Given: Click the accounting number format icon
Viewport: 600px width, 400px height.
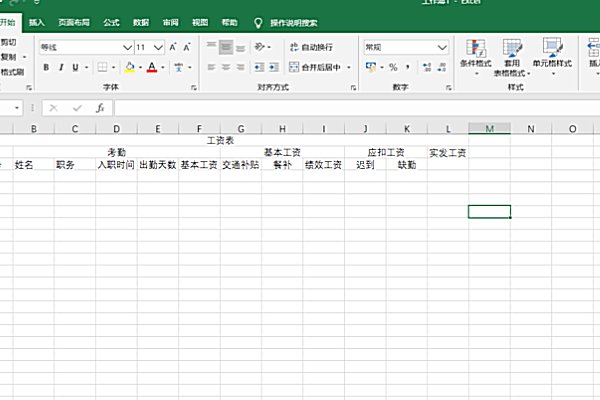Looking at the screenshot, I should [370, 67].
